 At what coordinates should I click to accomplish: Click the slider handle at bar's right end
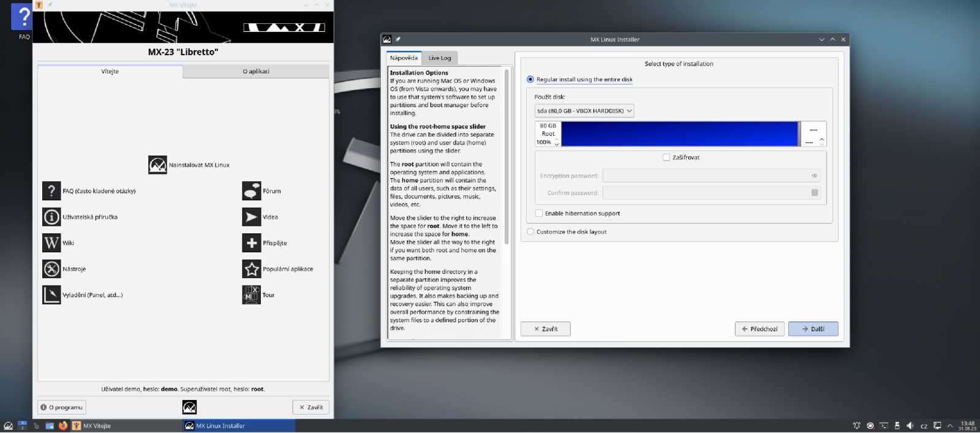[x=799, y=134]
